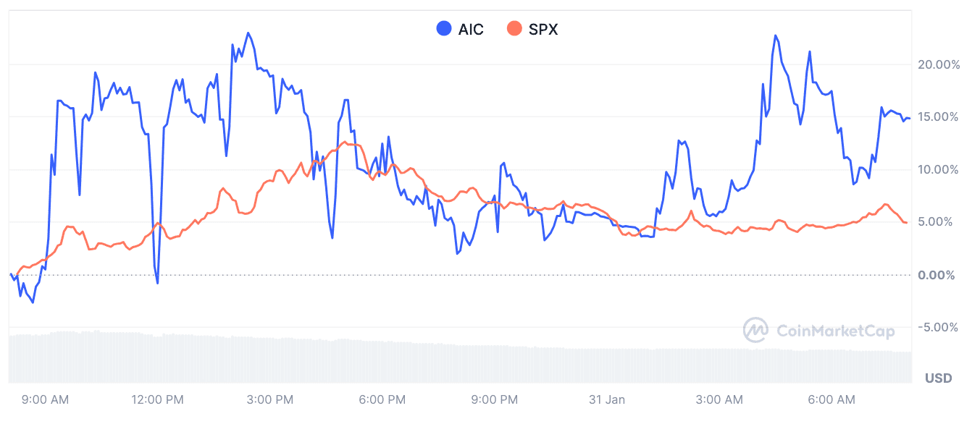Click the 20.00% y-axis label
The height and width of the screenshot is (424, 980).
[939, 64]
